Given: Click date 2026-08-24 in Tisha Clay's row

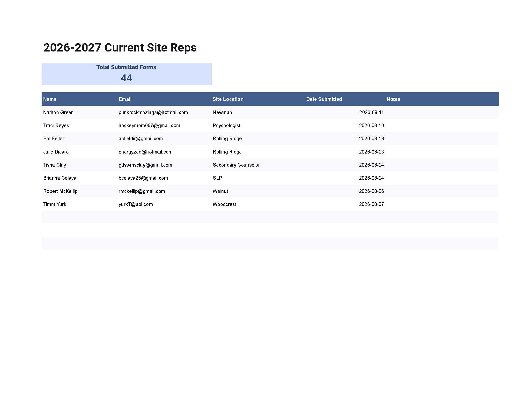Looking at the screenshot, I should point(371,165).
